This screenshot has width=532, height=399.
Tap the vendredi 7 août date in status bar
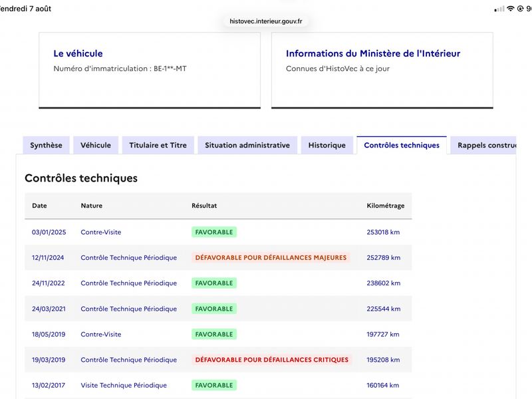[25, 9]
